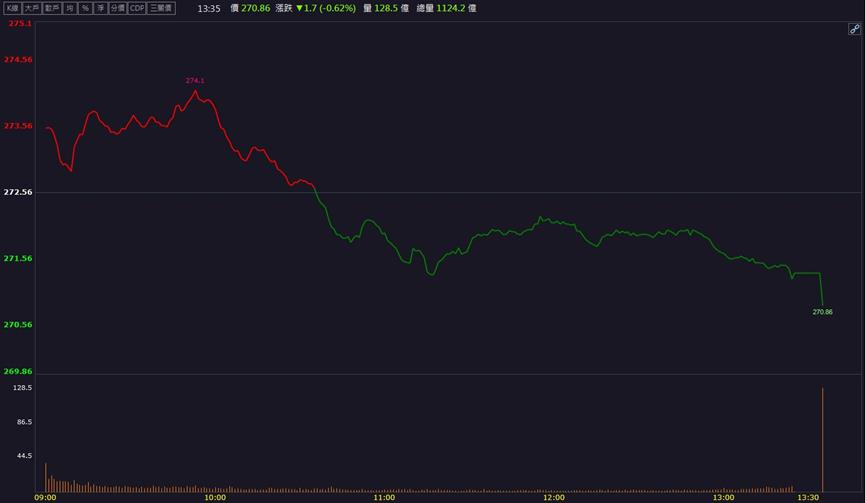Click the volume value 128.5 億
The image size is (865, 503).
391,8
